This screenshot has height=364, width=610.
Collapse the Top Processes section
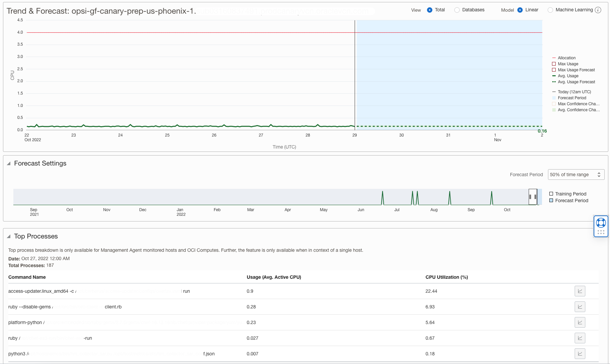coord(9,236)
